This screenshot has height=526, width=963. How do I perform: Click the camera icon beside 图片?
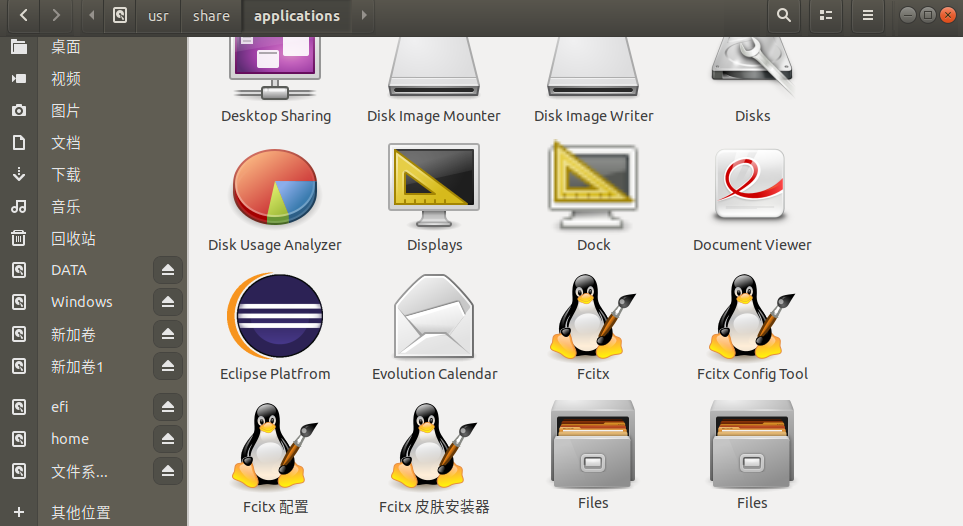(x=19, y=111)
